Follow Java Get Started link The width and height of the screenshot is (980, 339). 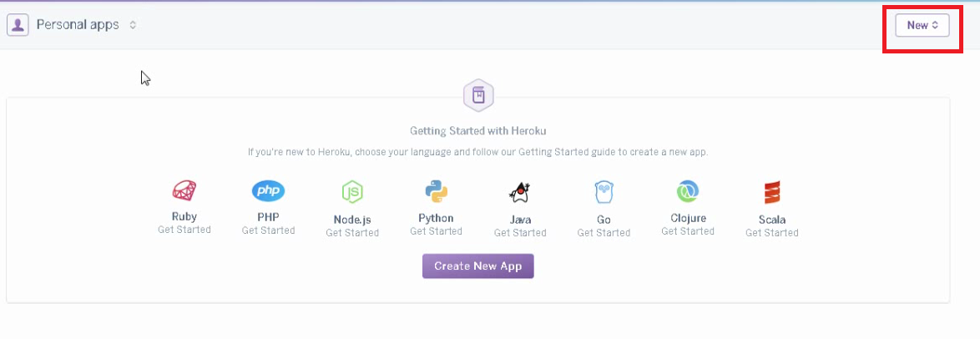tap(520, 233)
